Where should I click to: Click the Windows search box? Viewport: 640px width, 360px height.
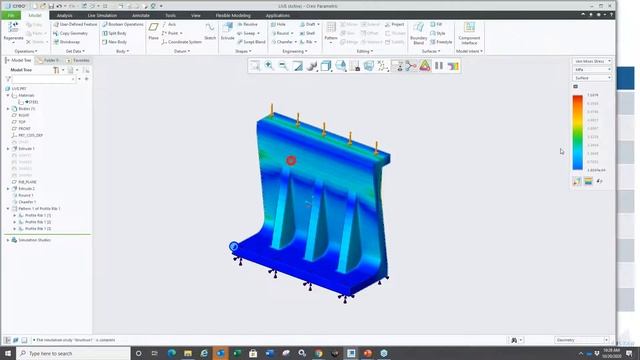pyautogui.click(x=73, y=353)
